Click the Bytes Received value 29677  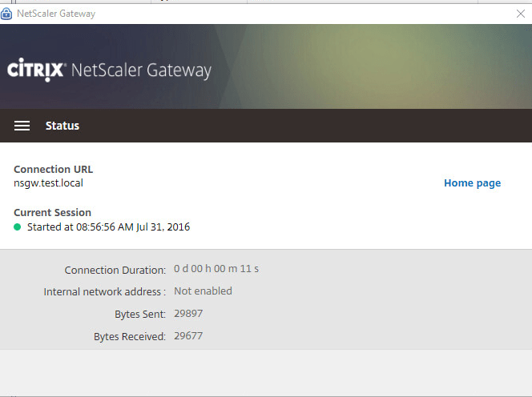(x=188, y=336)
